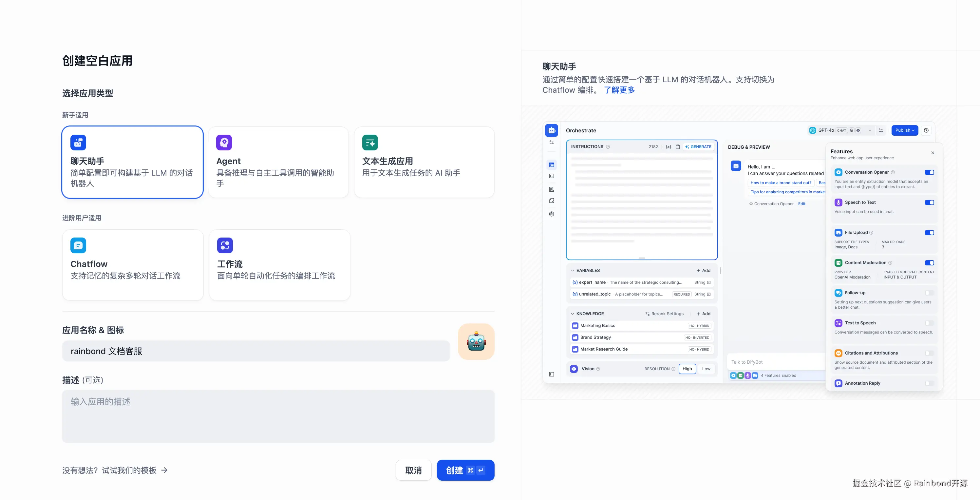Click the 应用名称 input field
980x500 pixels.
[256, 351]
